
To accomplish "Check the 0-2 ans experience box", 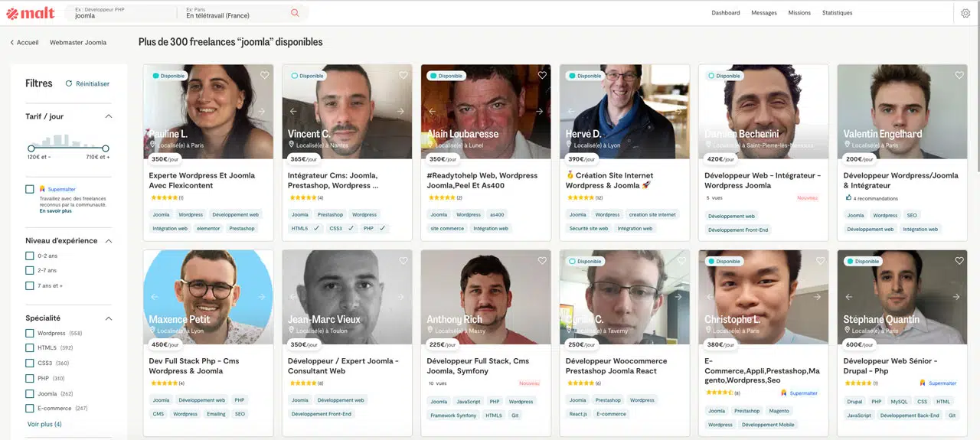I will (30, 256).
